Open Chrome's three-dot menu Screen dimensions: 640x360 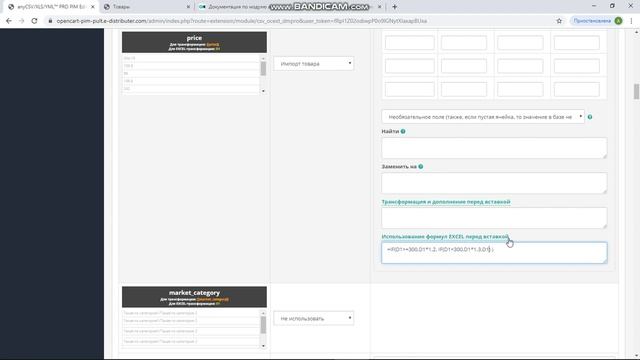pos(631,21)
